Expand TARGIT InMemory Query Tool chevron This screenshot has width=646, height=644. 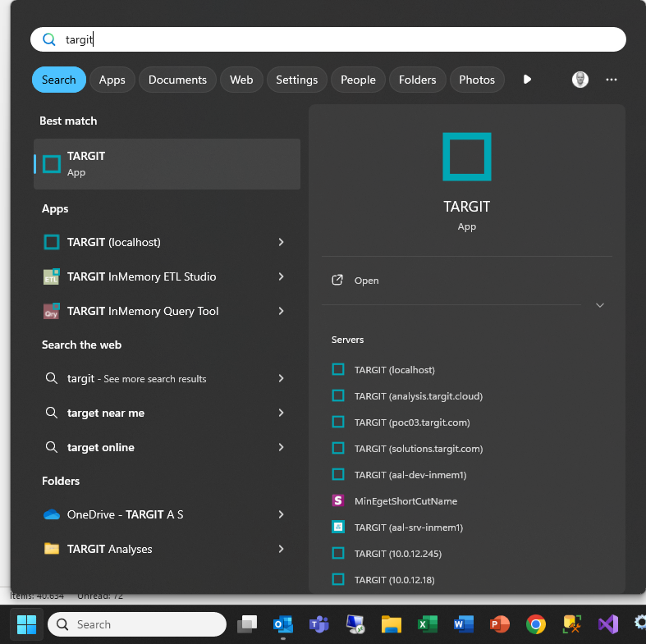click(x=281, y=311)
